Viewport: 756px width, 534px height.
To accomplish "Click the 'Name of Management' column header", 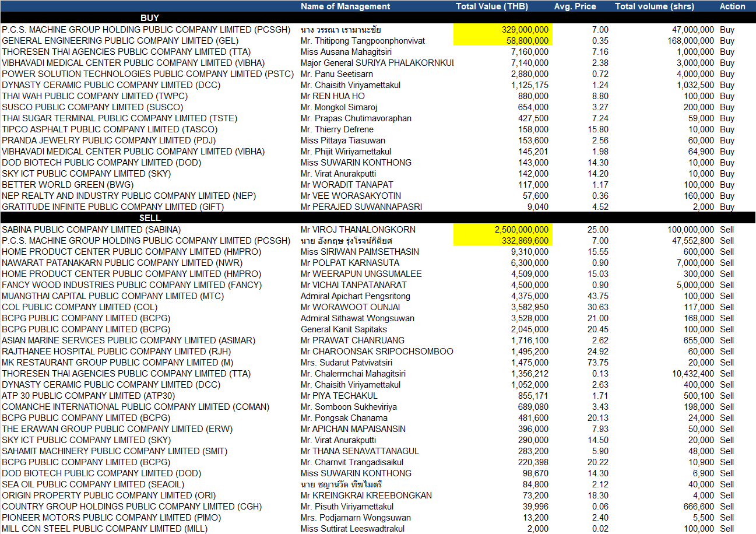I will pyautogui.click(x=345, y=6).
